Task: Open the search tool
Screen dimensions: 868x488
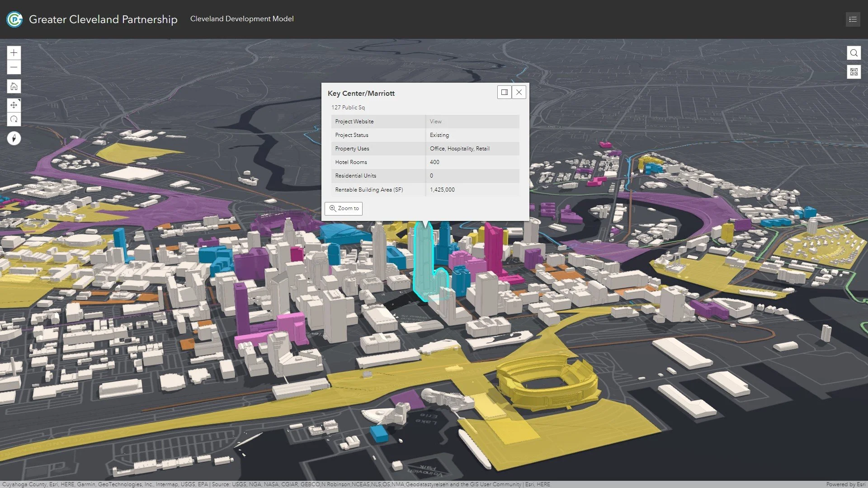Action: (x=854, y=53)
